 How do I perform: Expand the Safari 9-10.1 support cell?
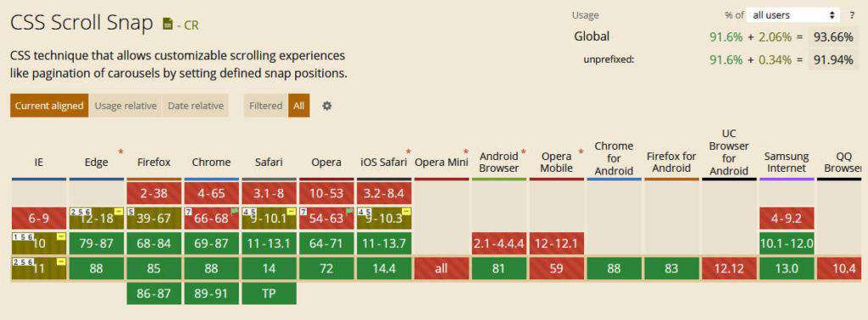(269, 218)
